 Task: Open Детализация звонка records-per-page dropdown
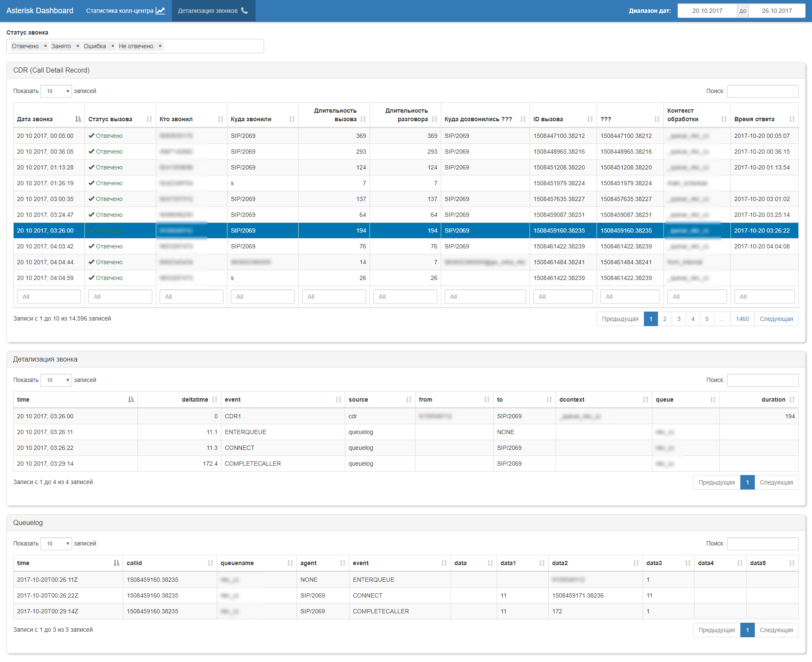[x=56, y=380]
